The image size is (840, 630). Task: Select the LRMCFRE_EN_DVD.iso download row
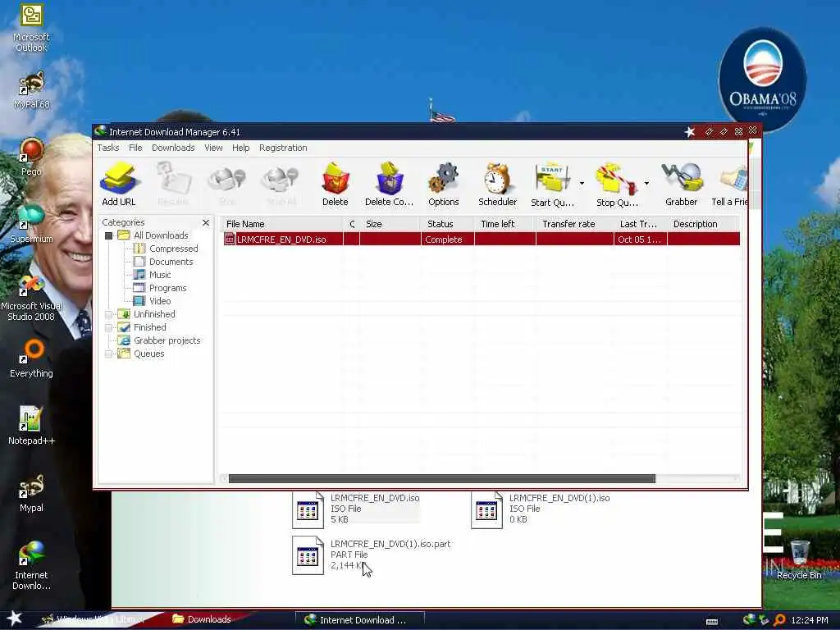pyautogui.click(x=481, y=240)
